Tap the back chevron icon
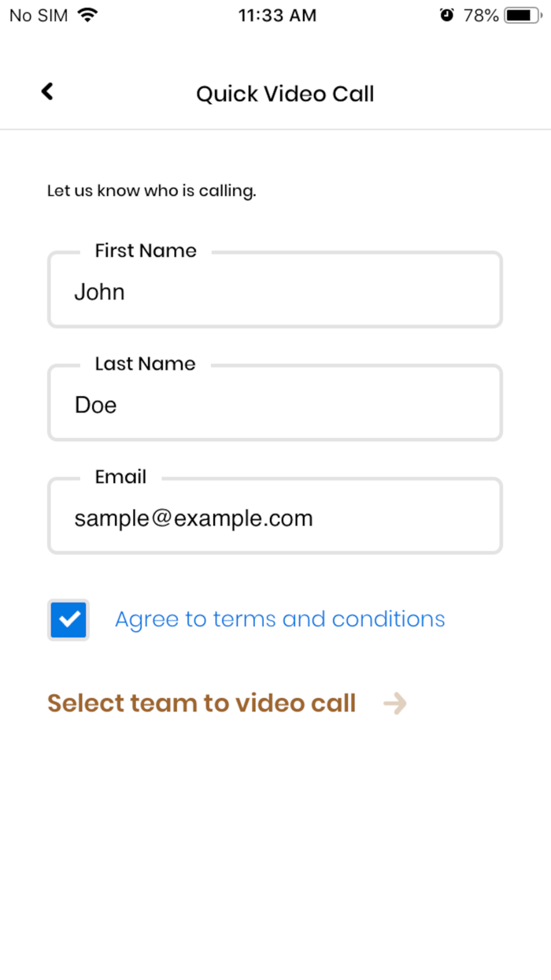The height and width of the screenshot is (980, 551). coord(47,92)
